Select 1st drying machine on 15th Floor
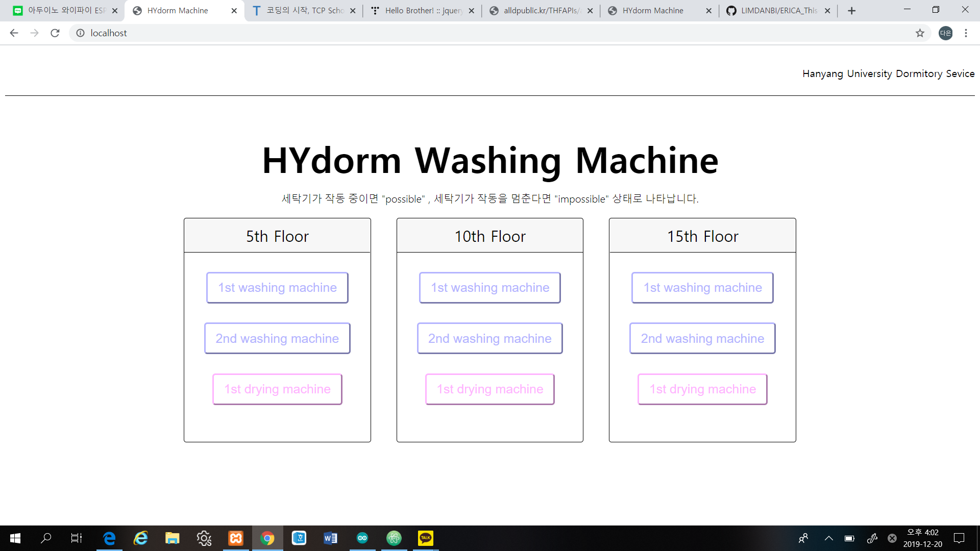Viewport: 980px width, 551px height. pos(702,389)
